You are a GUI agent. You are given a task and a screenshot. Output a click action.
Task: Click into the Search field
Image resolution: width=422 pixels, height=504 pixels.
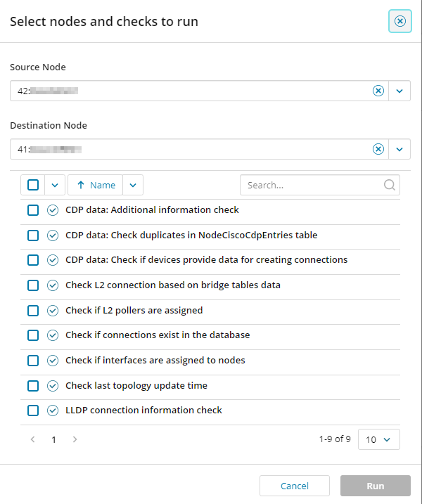[314, 185]
